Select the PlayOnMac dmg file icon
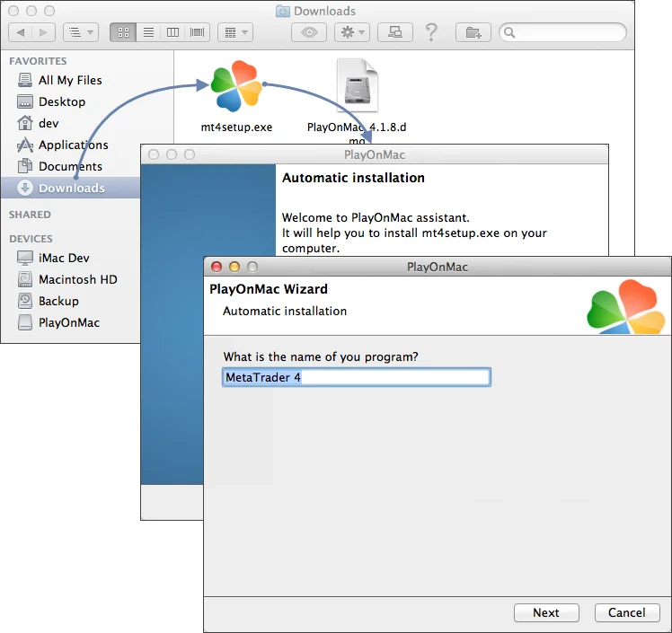672x633 pixels. point(357,85)
